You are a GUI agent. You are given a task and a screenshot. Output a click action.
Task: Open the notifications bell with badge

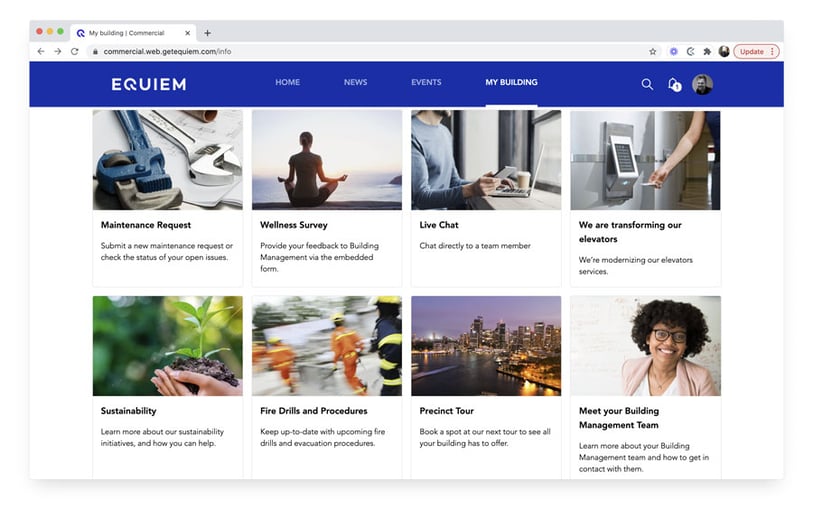point(674,84)
